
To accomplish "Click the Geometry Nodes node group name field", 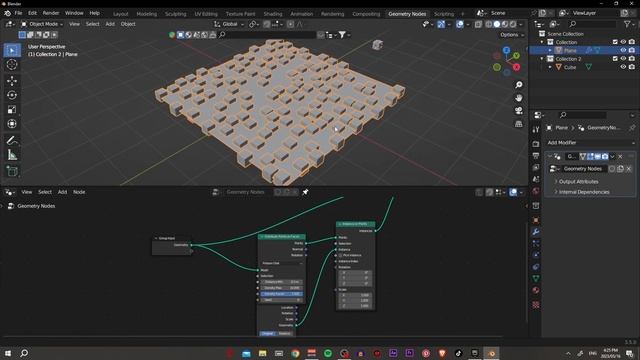I will 583,169.
